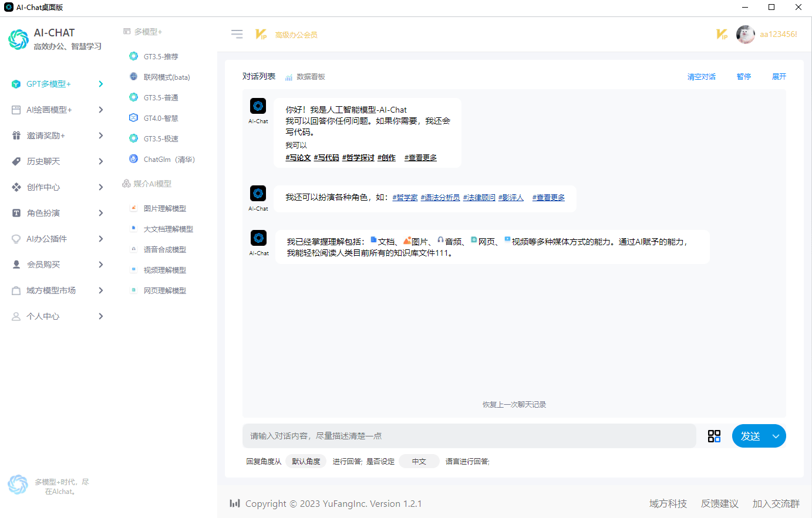812x518 pixels.
Task: Click the 加入交流群 footer link
Action: pyautogui.click(x=776, y=504)
